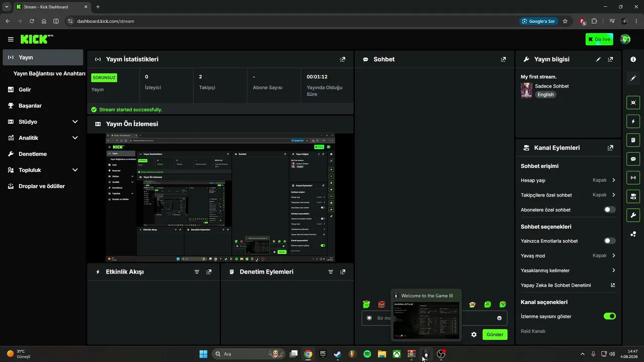The image size is (644, 362).
Task: Open Denetleme in the sidebar
Action: pos(43,154)
